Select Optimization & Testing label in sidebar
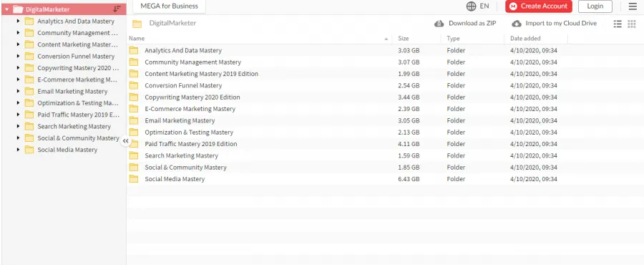Viewport: 644px width, 265px height. tap(78, 103)
